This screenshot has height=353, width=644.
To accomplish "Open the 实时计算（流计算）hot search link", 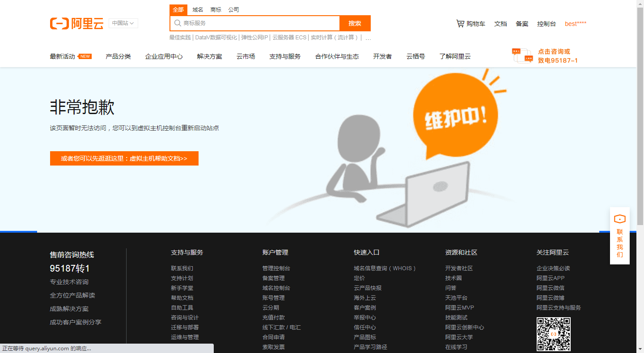I will point(335,38).
